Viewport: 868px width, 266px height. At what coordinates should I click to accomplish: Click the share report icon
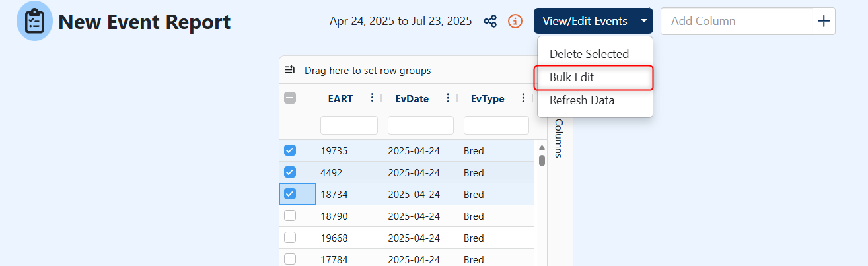coord(490,21)
